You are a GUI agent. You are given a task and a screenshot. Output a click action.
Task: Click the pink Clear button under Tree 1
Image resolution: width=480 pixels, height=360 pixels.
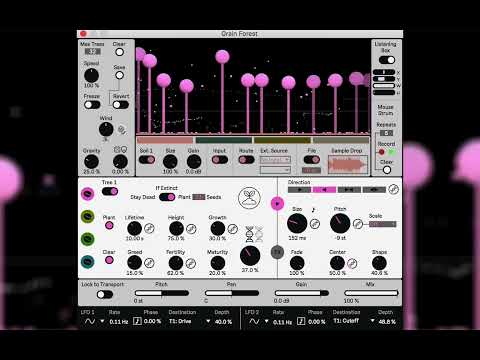[x=109, y=260]
